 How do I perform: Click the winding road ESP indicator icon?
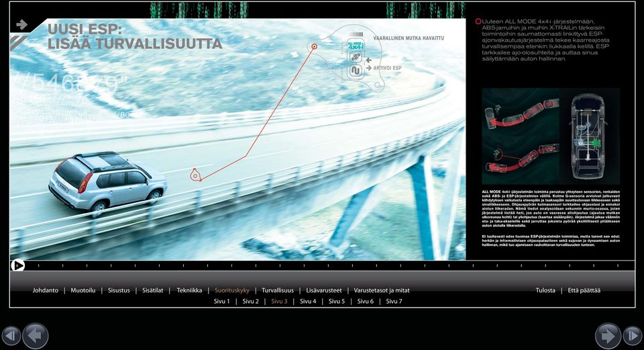pyautogui.click(x=356, y=71)
